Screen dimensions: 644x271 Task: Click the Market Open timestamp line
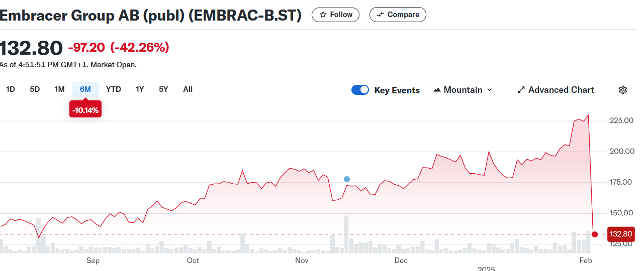(68, 65)
